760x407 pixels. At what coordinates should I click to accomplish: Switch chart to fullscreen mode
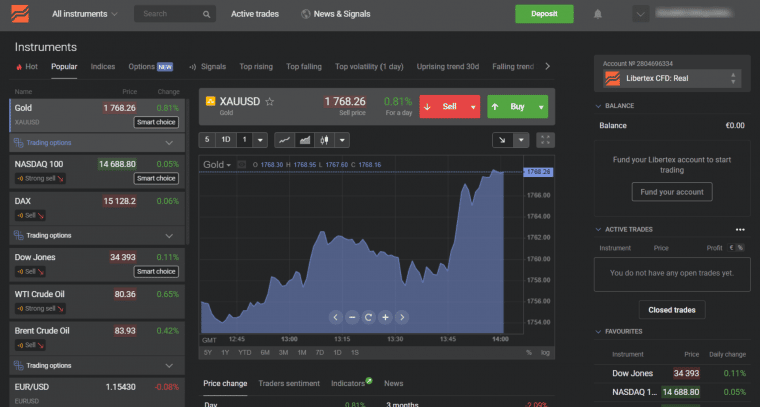point(545,140)
